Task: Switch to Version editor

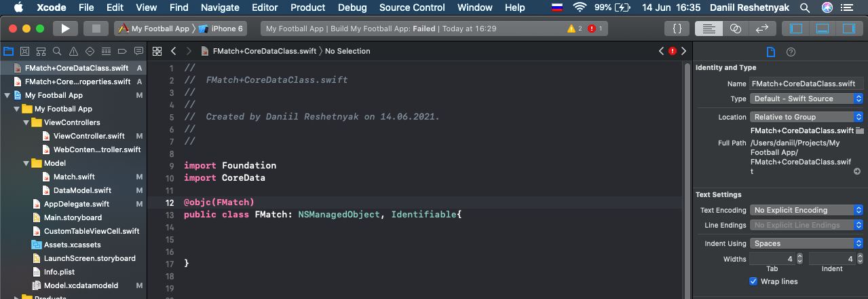Action: click(762, 29)
